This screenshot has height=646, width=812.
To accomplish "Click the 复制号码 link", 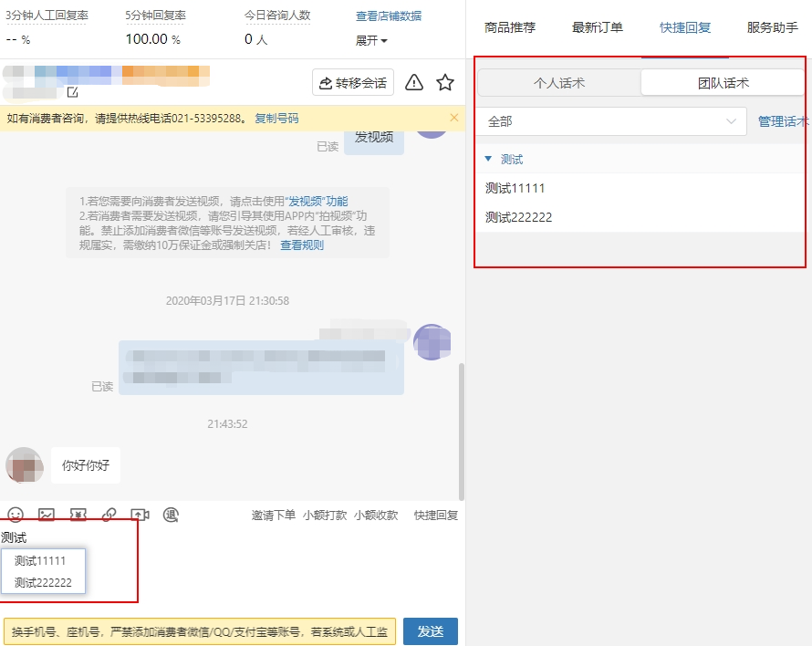I will 276,119.
